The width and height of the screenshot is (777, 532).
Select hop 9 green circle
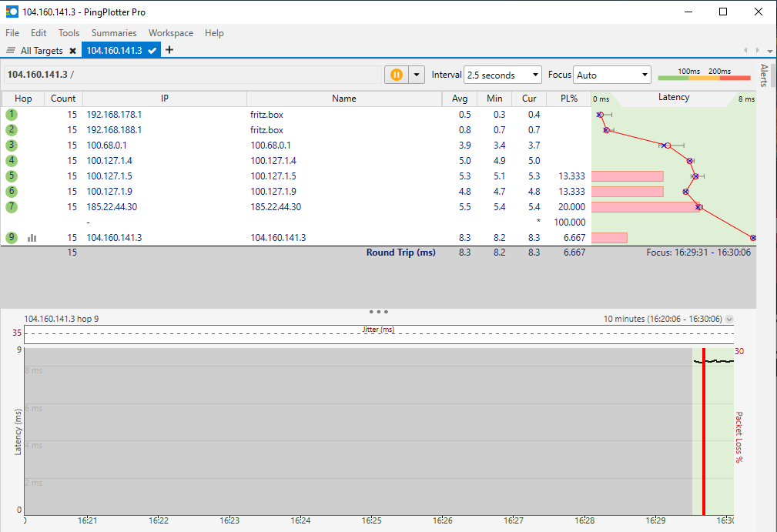coord(12,237)
